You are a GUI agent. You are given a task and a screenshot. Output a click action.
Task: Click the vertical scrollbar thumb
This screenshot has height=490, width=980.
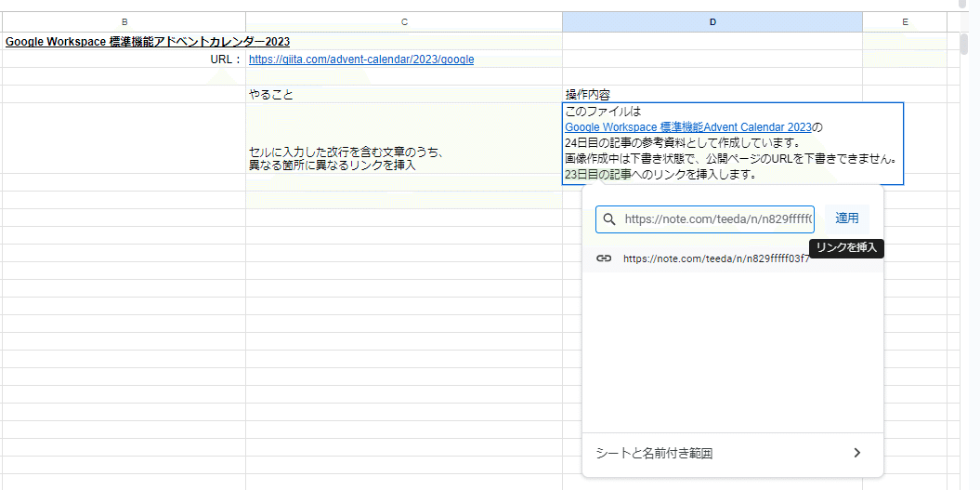966,45
